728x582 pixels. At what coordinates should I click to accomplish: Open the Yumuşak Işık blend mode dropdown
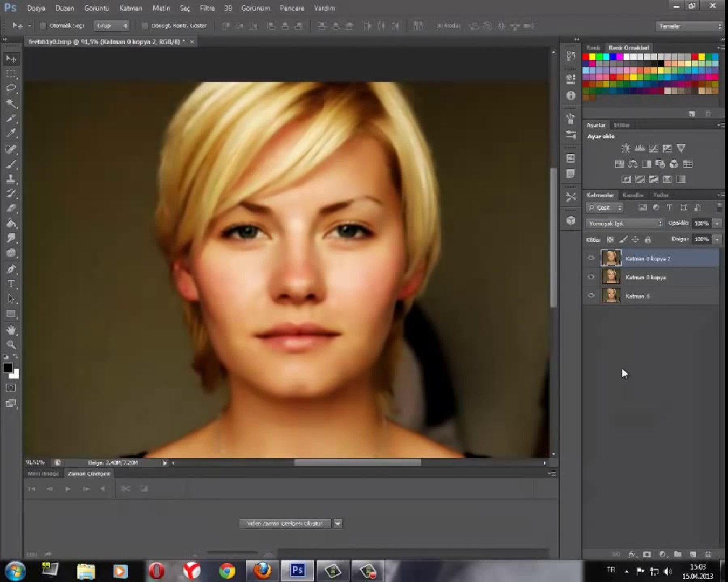[624, 223]
